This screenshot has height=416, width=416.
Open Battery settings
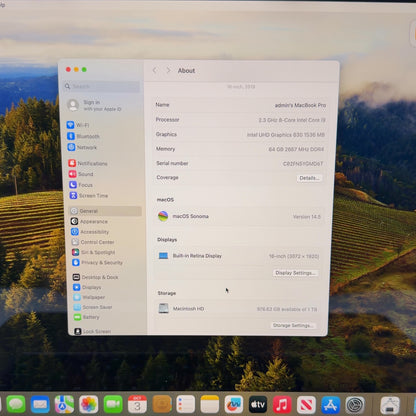click(x=87, y=317)
